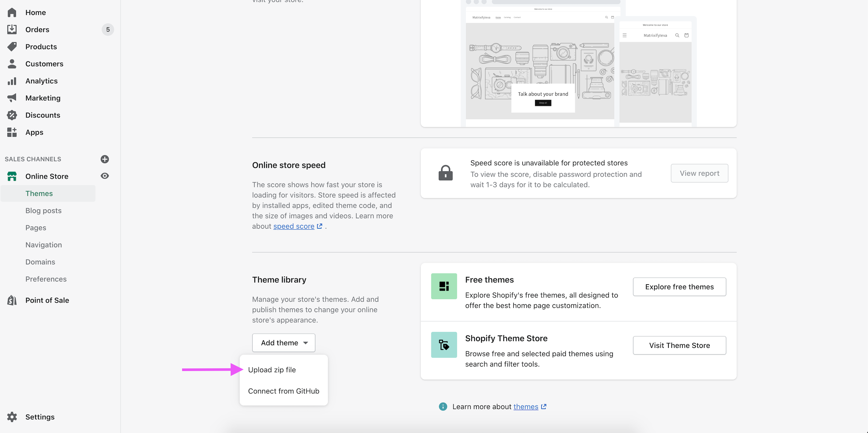Viewport: 868px width, 433px height.
Task: Click the Home house icon
Action: [x=12, y=13]
